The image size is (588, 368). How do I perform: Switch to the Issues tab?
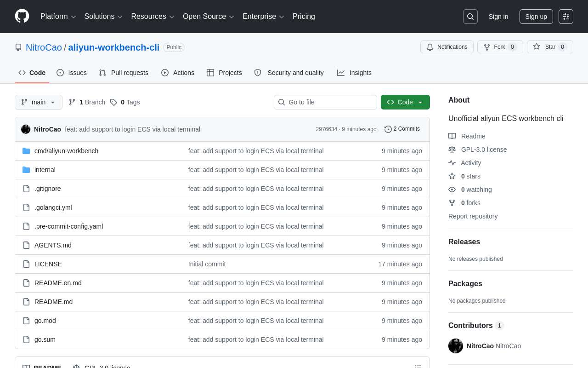point(72,73)
